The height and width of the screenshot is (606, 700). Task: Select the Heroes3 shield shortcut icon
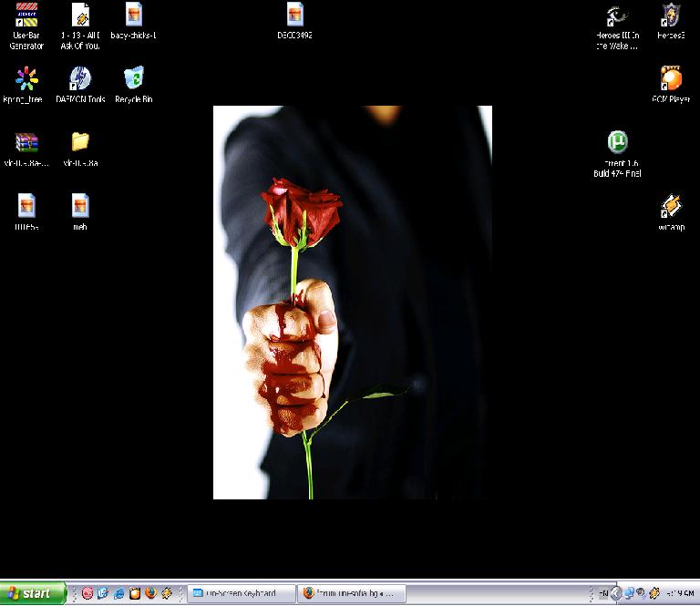[671, 16]
